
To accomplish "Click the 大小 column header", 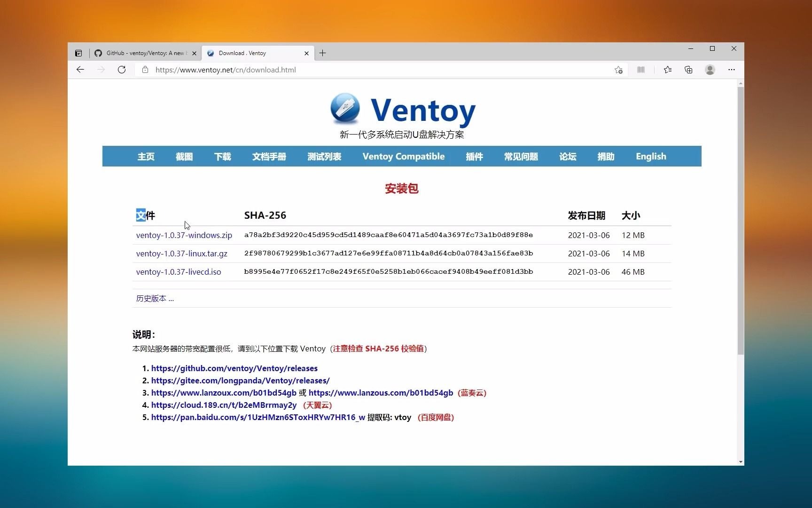I will coord(631,215).
